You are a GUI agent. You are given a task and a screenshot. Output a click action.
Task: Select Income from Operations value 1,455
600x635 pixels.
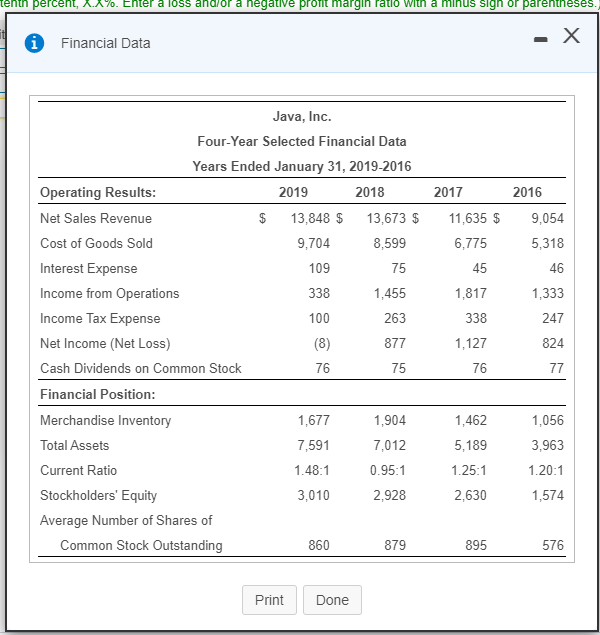click(x=389, y=293)
